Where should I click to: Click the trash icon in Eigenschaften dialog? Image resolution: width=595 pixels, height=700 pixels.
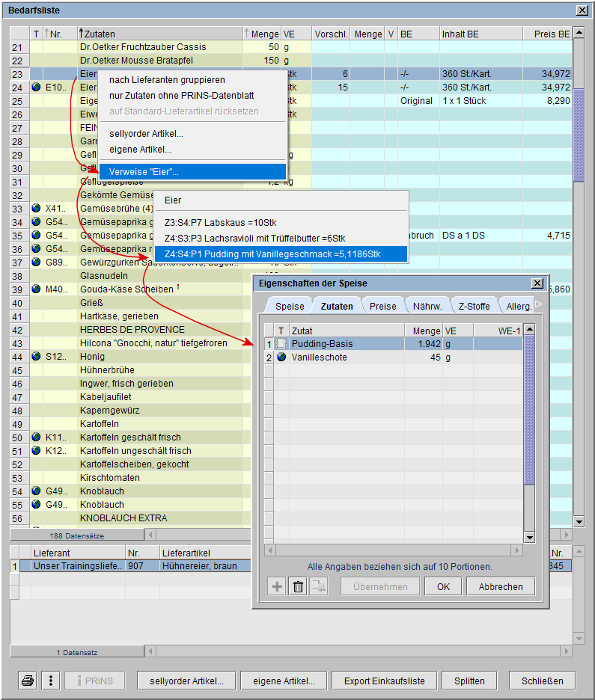coord(298,586)
